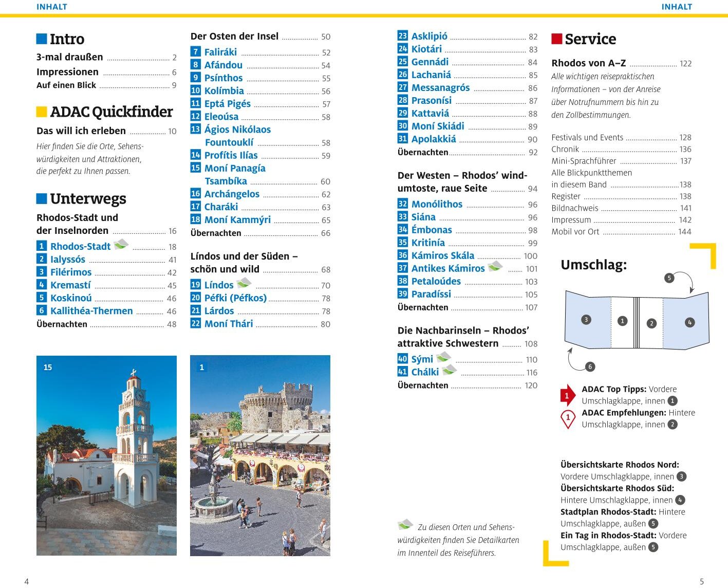Click the 3-mal draußen entry
Screen dimensions: 728x588
106,57
